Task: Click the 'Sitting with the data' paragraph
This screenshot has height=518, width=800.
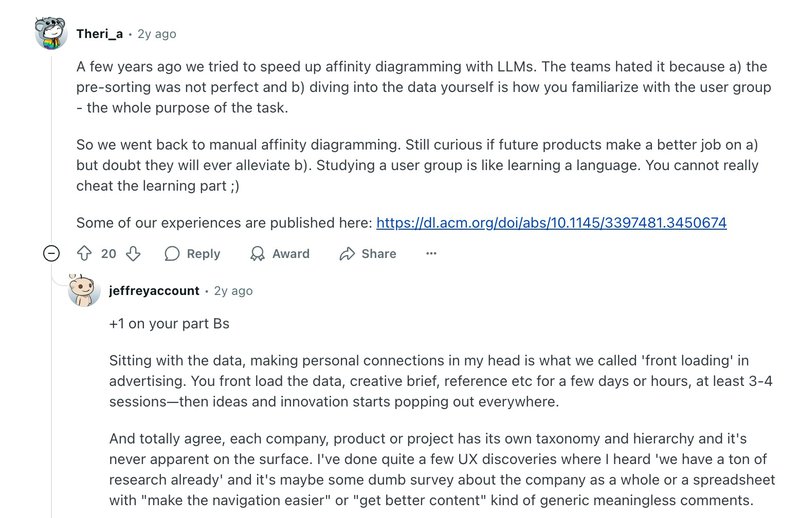Action: [x=430, y=380]
